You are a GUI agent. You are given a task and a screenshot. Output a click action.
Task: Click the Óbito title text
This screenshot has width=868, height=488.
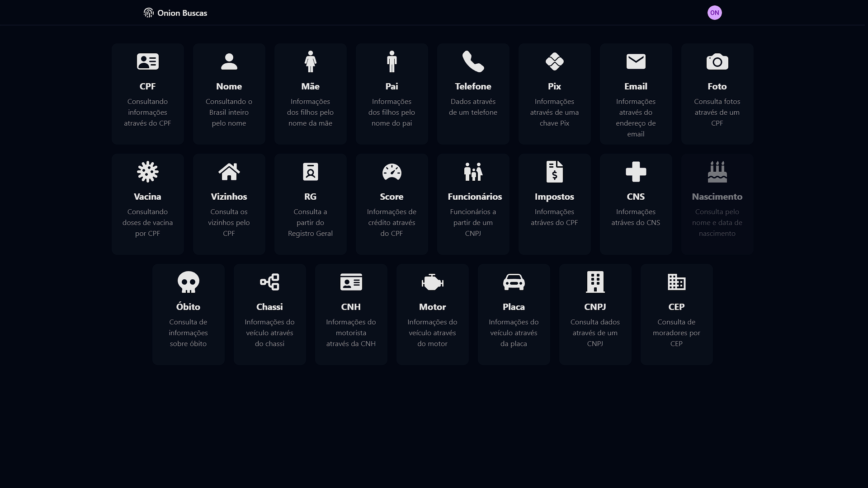(x=189, y=307)
